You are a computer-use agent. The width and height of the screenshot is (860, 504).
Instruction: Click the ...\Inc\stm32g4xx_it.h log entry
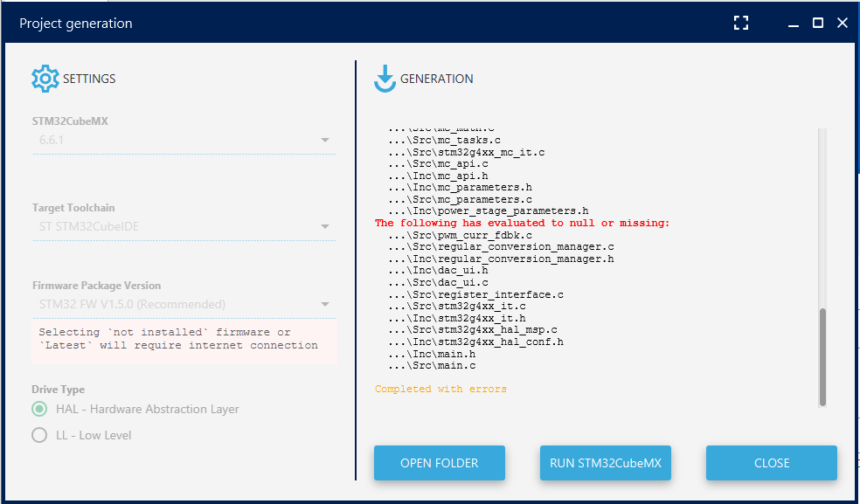tap(456, 319)
